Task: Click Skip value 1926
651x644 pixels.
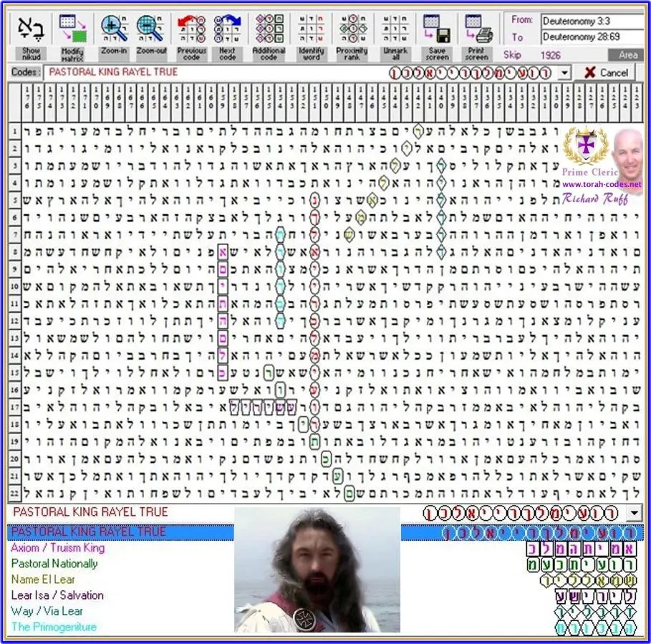Action: (550, 55)
